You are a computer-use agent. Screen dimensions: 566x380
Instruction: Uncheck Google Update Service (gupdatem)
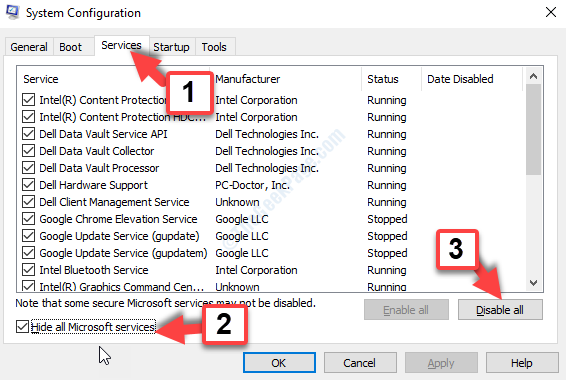pos(29,253)
